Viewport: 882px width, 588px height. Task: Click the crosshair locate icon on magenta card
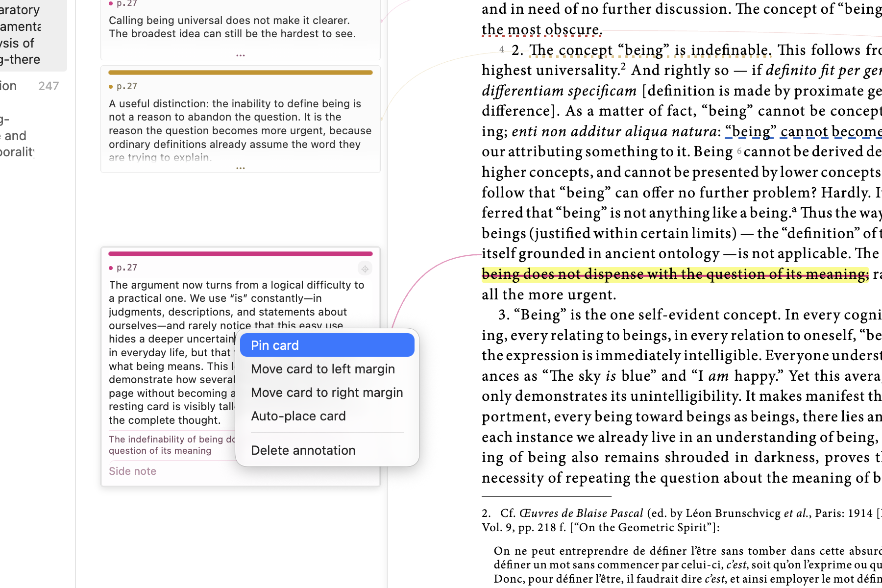tap(365, 269)
